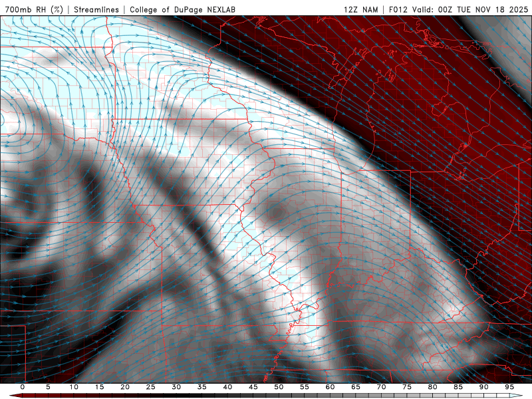Click "College of DuPage NEXLAB" text

pos(182,9)
